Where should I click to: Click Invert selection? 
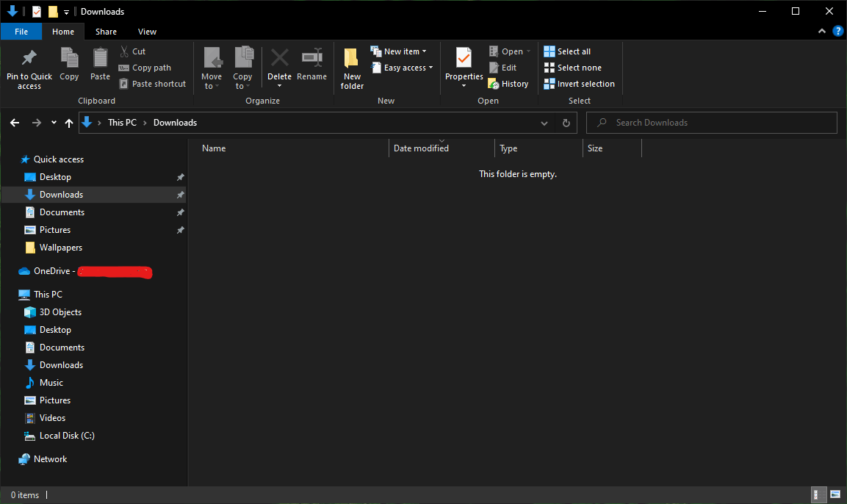(x=579, y=84)
